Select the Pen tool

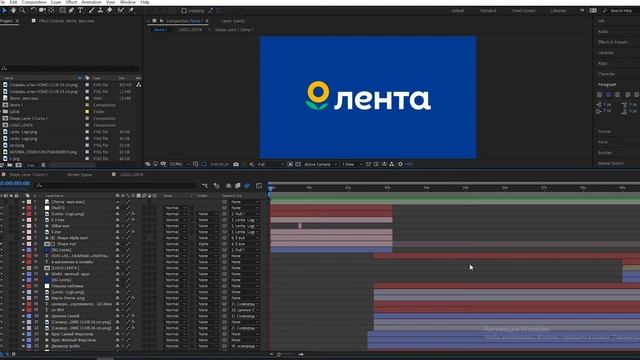click(71, 11)
